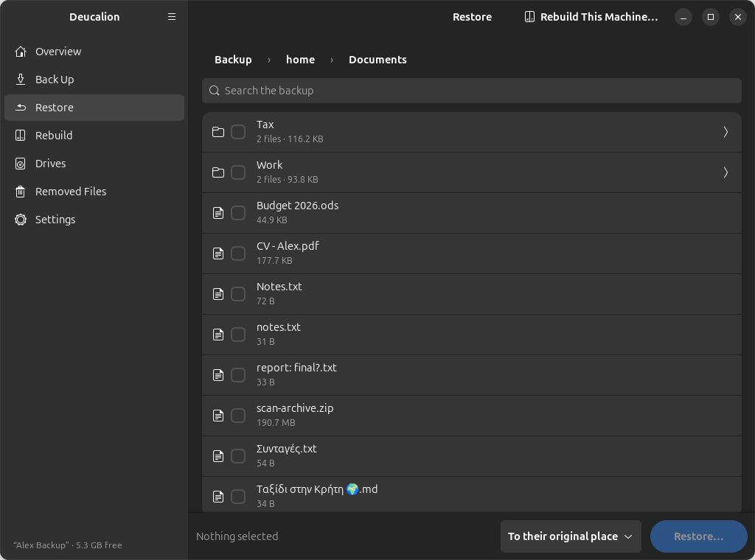
Task: Click the Budget 2026.ods file icon
Action: click(x=218, y=213)
